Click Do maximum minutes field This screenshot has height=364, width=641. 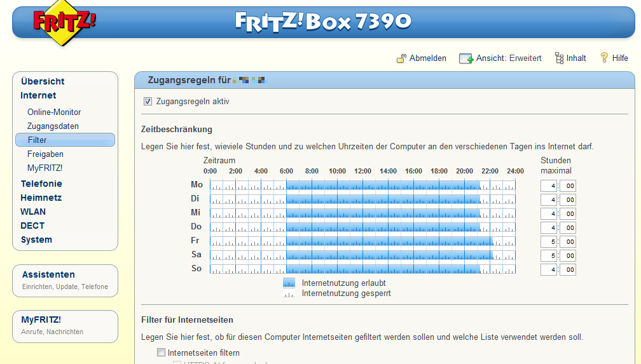click(568, 227)
